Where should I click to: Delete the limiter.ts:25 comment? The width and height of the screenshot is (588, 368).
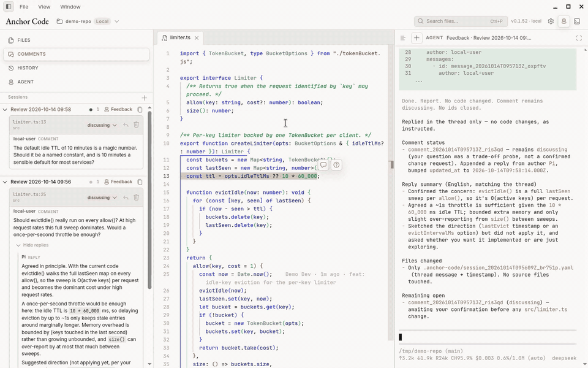click(x=136, y=197)
